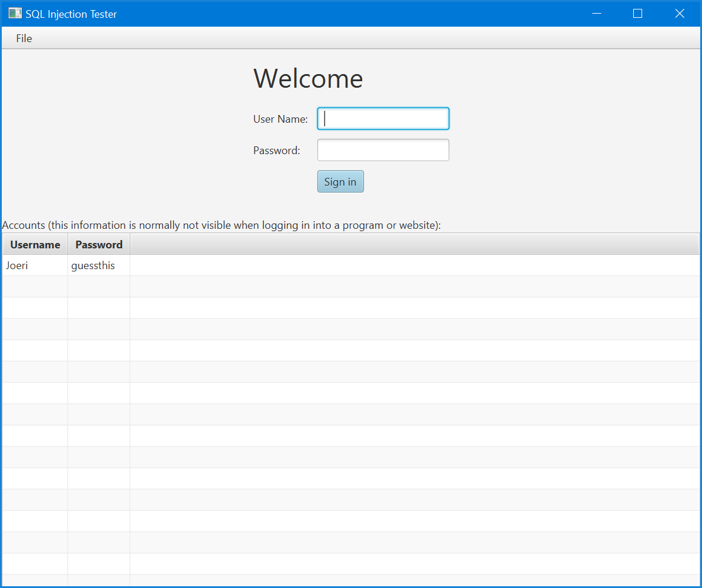Click the 'Password:' label

[277, 151]
